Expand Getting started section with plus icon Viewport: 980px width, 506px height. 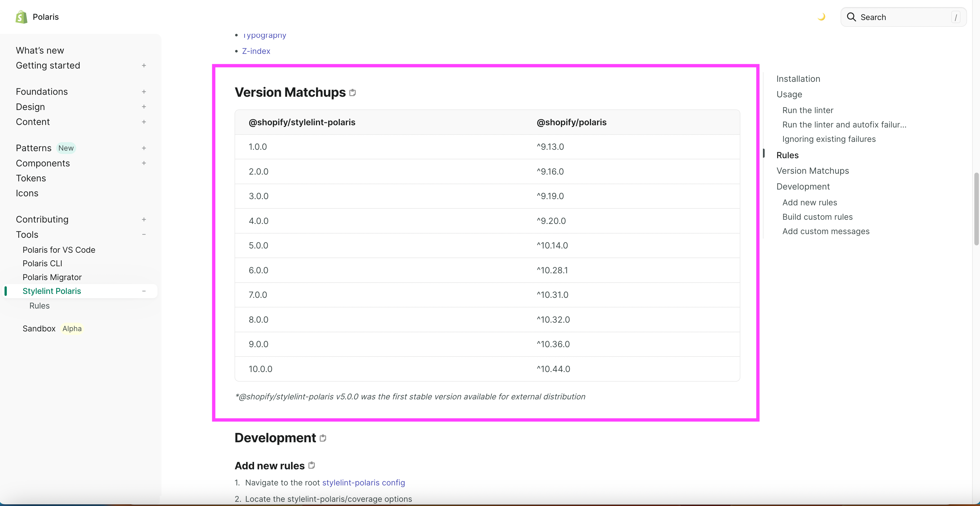pyautogui.click(x=144, y=65)
